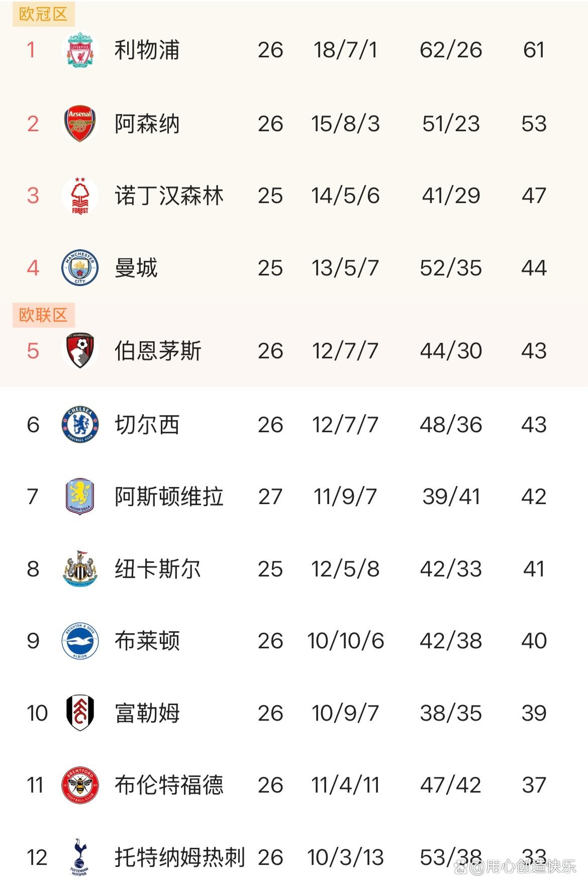Select the Brighton club logo
This screenshot has width=588, height=887.
pyautogui.click(x=80, y=641)
